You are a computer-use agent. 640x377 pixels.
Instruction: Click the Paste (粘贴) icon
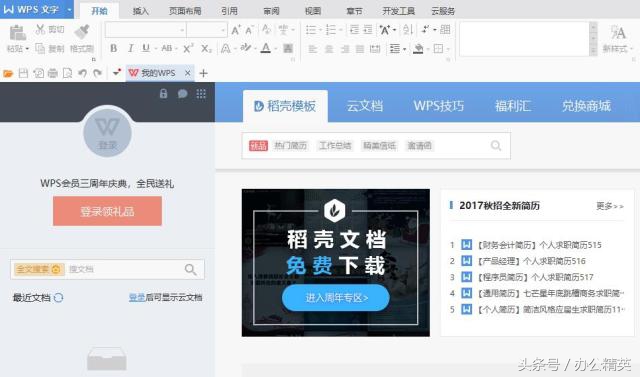(x=18, y=33)
